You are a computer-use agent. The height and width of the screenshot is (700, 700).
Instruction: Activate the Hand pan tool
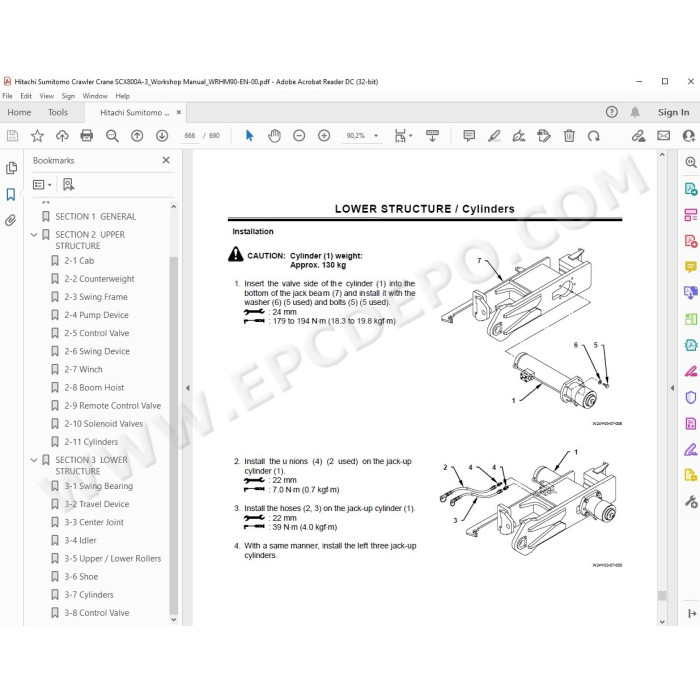pyautogui.click(x=274, y=135)
